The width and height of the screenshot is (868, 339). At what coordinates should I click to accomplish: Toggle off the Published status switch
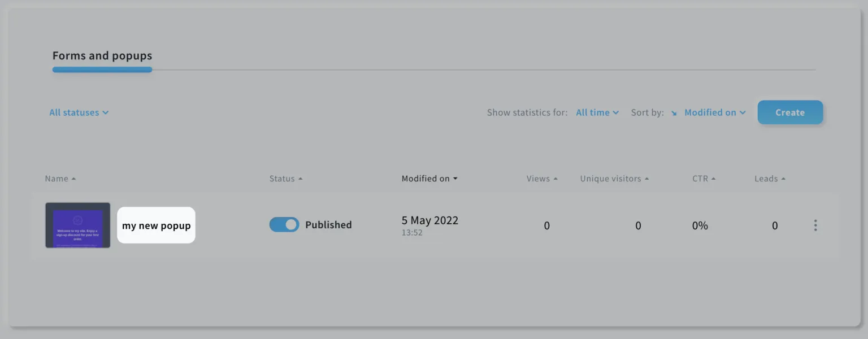284,224
